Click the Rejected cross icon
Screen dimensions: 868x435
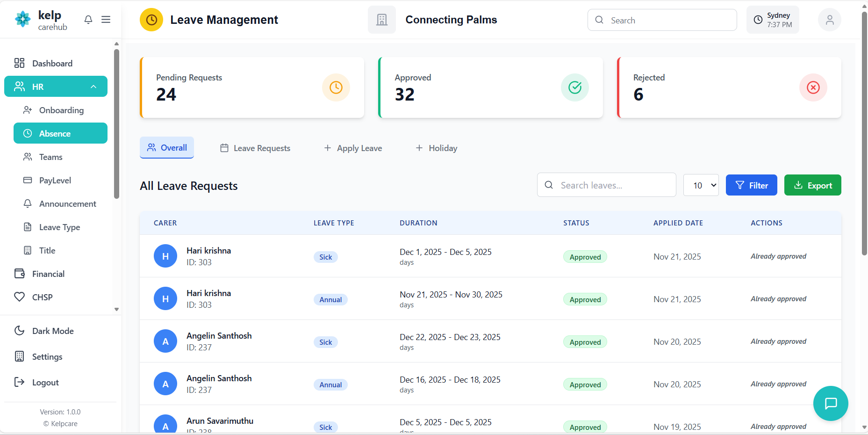(x=813, y=87)
